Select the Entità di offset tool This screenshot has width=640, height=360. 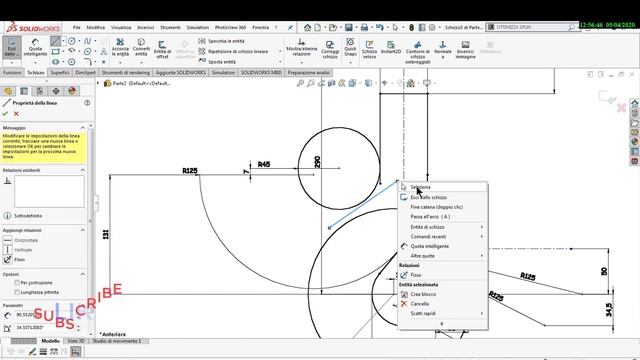click(162, 50)
